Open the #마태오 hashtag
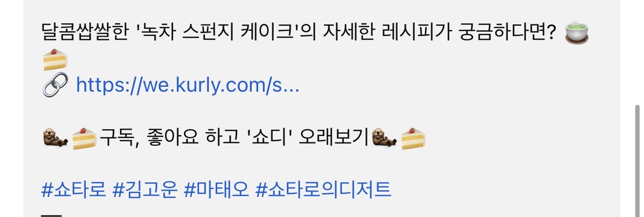 click(x=216, y=189)
